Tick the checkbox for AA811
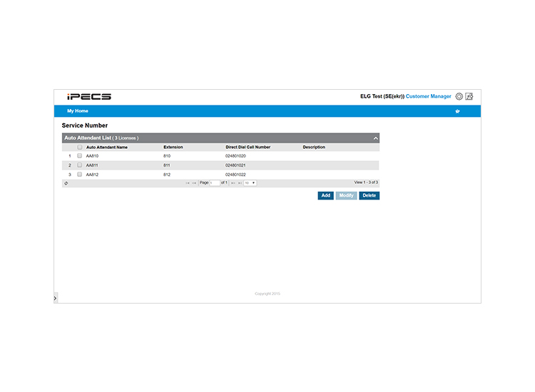Screen dimensions: 535x392 pos(79,165)
